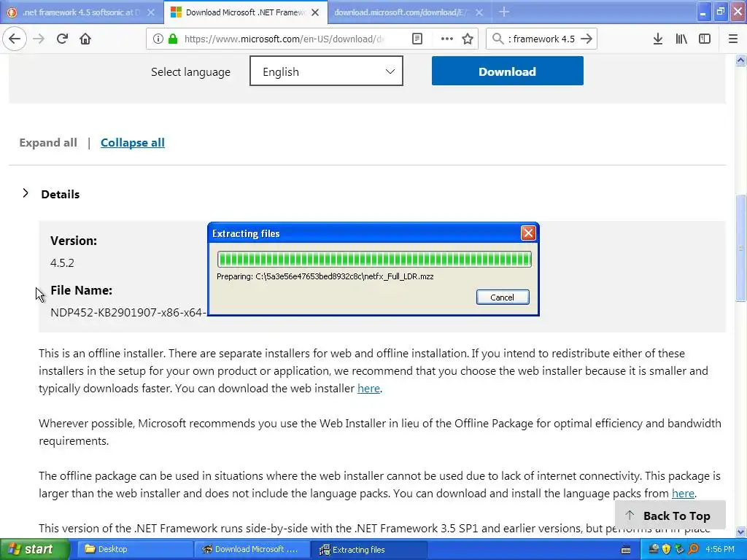Click the green extraction progress bar
The image size is (747, 560).
coord(374,259)
